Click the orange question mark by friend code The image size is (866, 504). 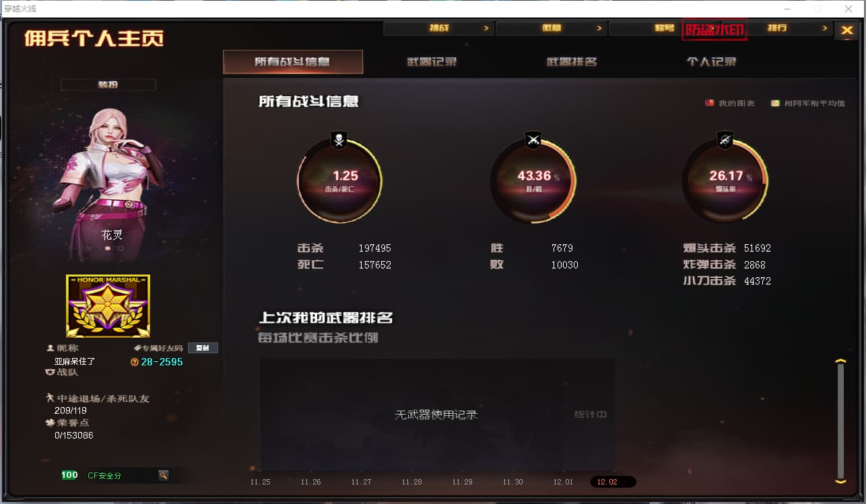tap(135, 362)
